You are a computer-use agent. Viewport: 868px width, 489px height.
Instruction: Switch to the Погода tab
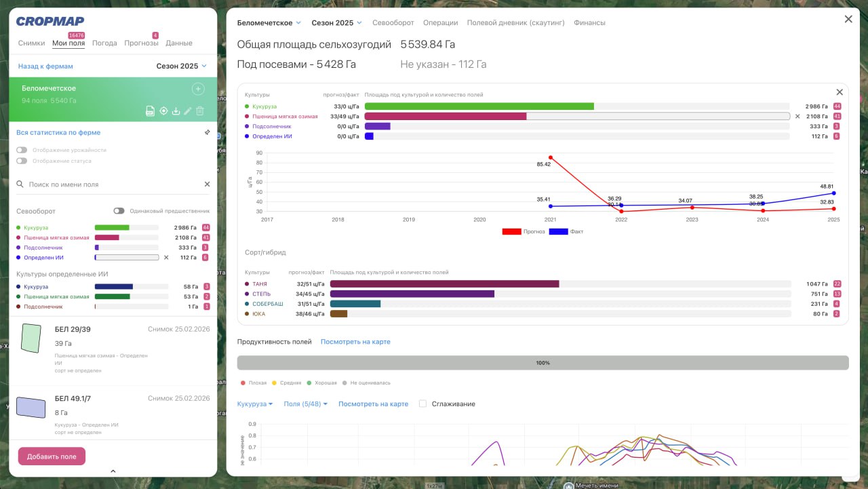pyautogui.click(x=104, y=43)
